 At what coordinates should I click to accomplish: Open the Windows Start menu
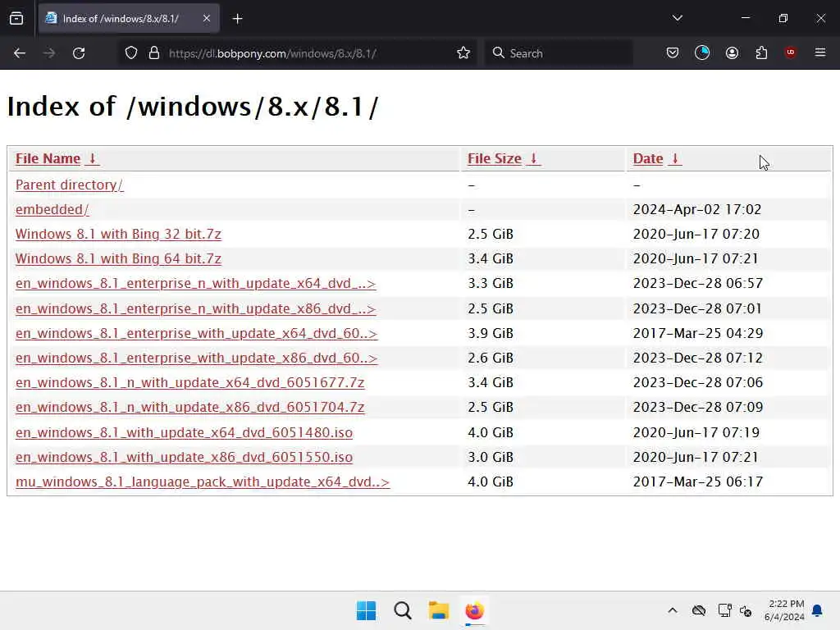click(367, 610)
